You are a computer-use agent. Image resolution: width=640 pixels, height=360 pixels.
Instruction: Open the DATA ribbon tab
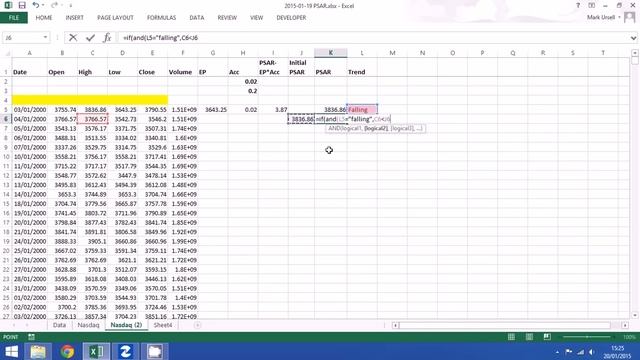(x=196, y=18)
